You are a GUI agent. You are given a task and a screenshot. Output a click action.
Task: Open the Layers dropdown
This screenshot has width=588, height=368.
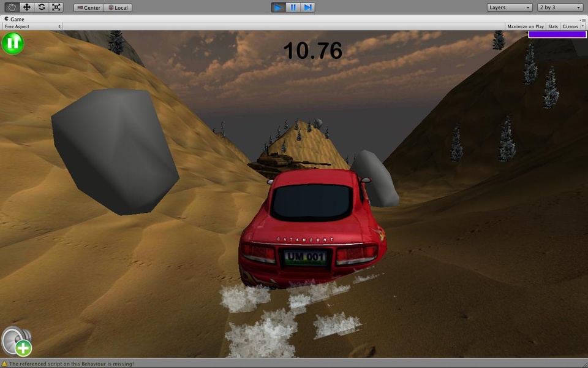[510, 7]
